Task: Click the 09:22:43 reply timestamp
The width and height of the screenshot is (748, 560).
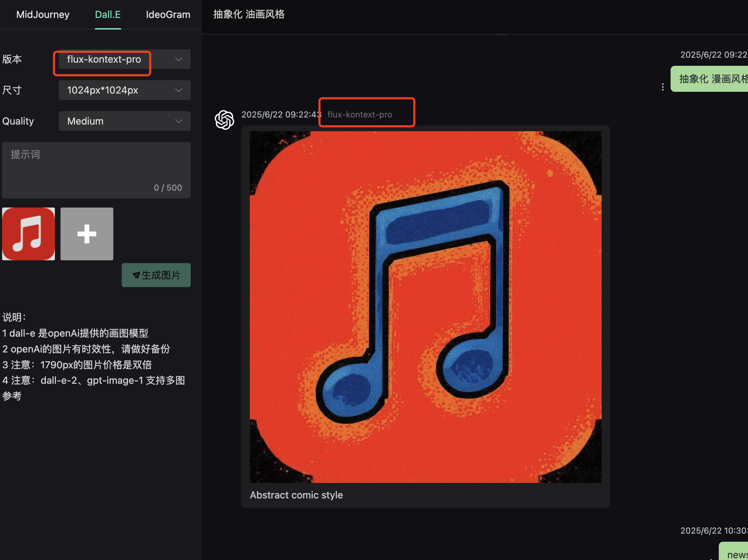Action: tap(281, 115)
